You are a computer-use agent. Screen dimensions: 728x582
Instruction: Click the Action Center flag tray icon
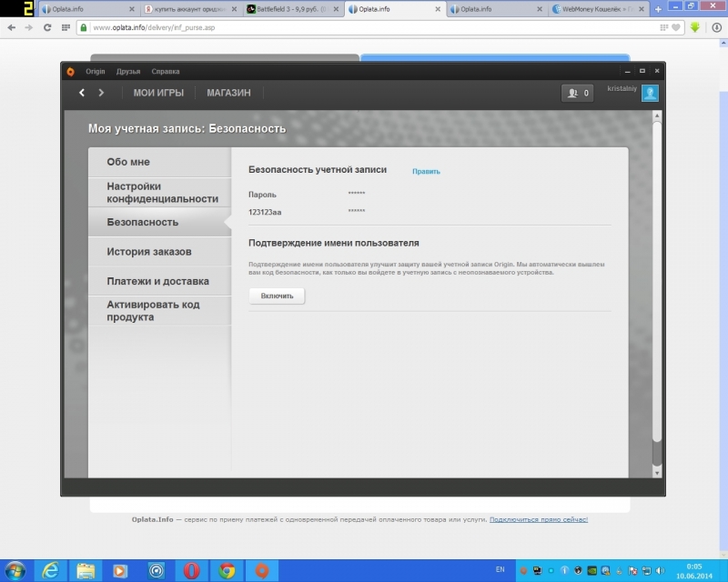pos(632,570)
